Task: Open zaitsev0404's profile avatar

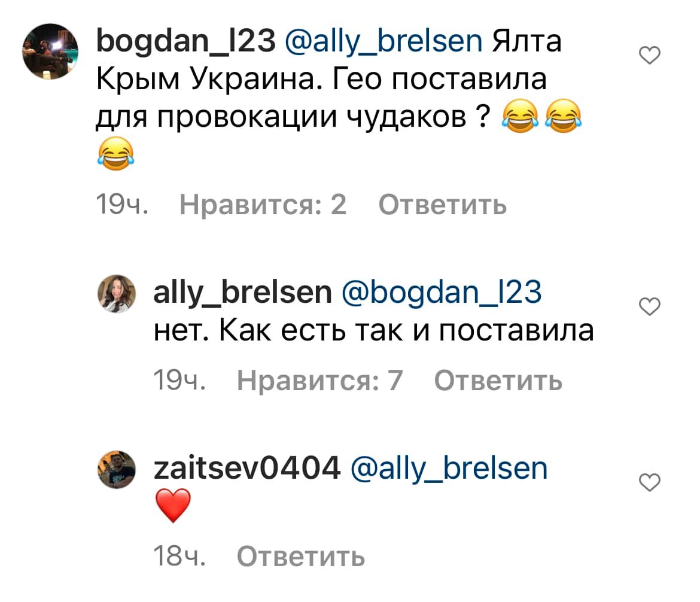Action: pyautogui.click(x=117, y=469)
